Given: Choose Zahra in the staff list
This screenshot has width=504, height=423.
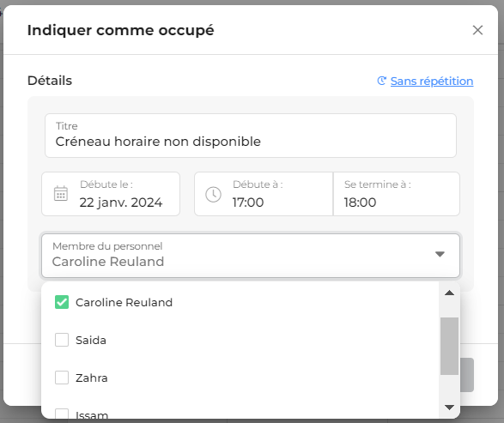Looking at the screenshot, I should click(x=92, y=378).
